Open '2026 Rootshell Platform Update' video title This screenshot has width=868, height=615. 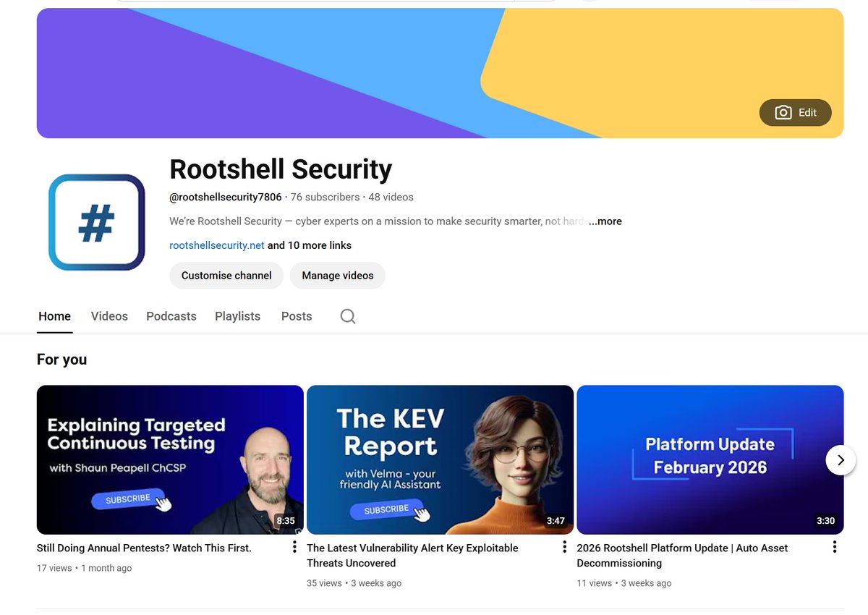coord(682,556)
